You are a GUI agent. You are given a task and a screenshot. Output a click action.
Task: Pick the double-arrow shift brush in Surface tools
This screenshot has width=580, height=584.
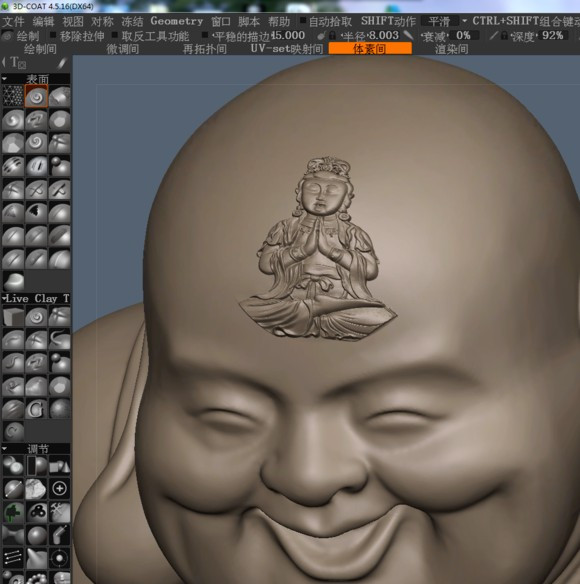click(36, 120)
